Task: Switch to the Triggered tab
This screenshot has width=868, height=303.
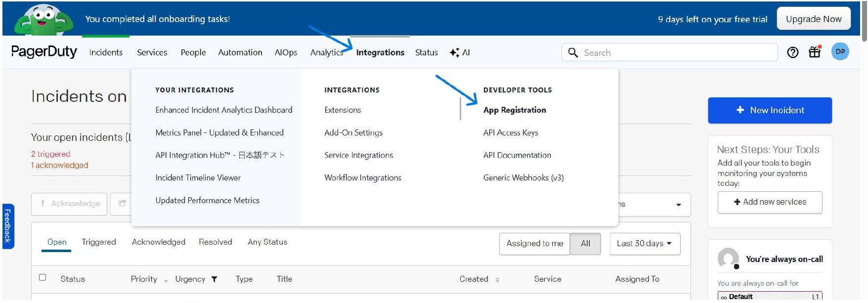Action: pyautogui.click(x=99, y=242)
